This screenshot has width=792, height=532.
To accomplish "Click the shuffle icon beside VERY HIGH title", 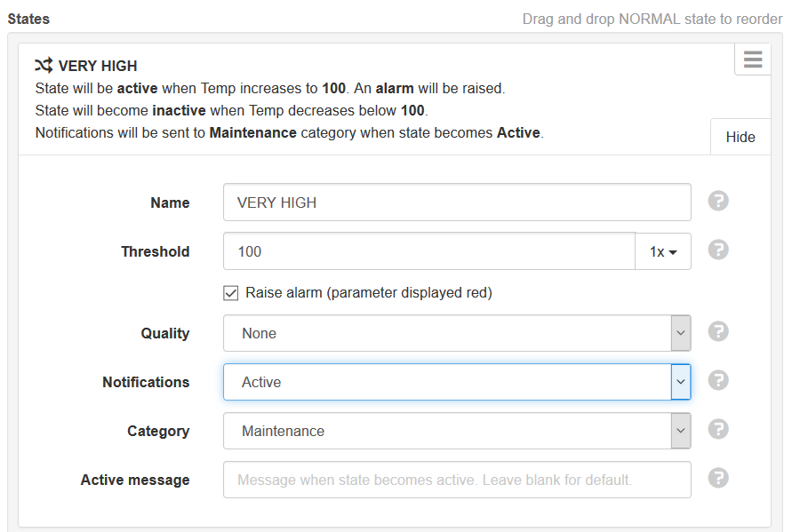I will [x=44, y=65].
